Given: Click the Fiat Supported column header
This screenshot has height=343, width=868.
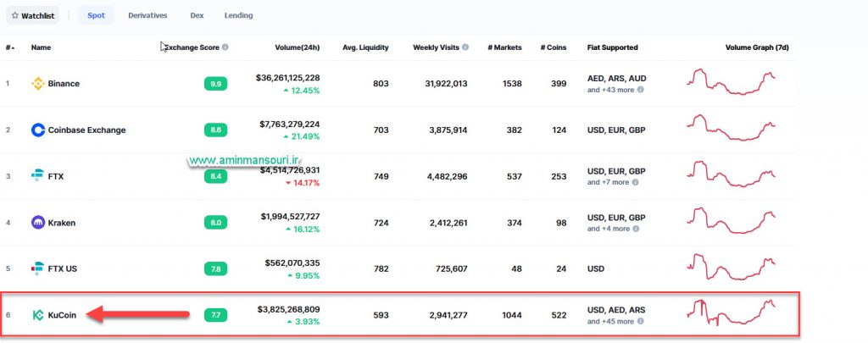Looking at the screenshot, I should coord(612,47).
